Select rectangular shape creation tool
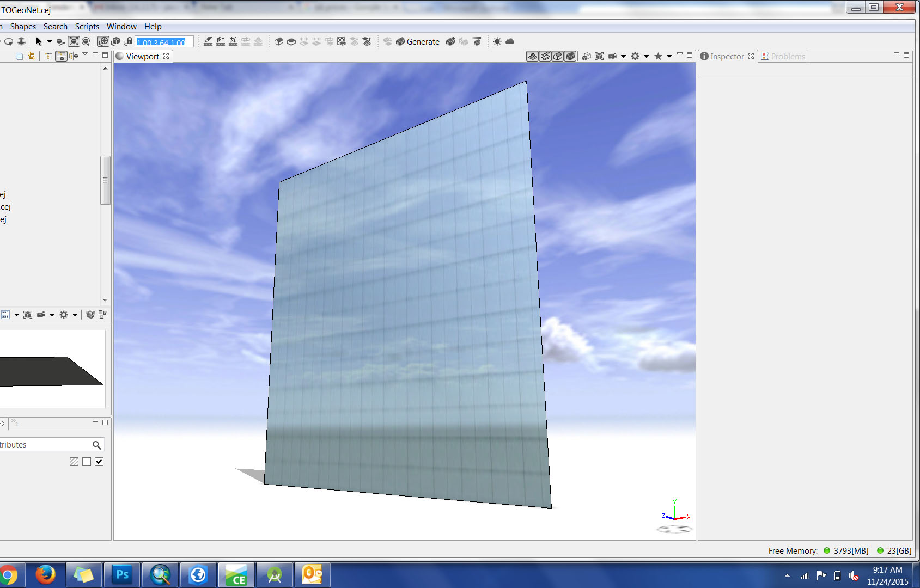This screenshot has width=920, height=588. pos(291,41)
